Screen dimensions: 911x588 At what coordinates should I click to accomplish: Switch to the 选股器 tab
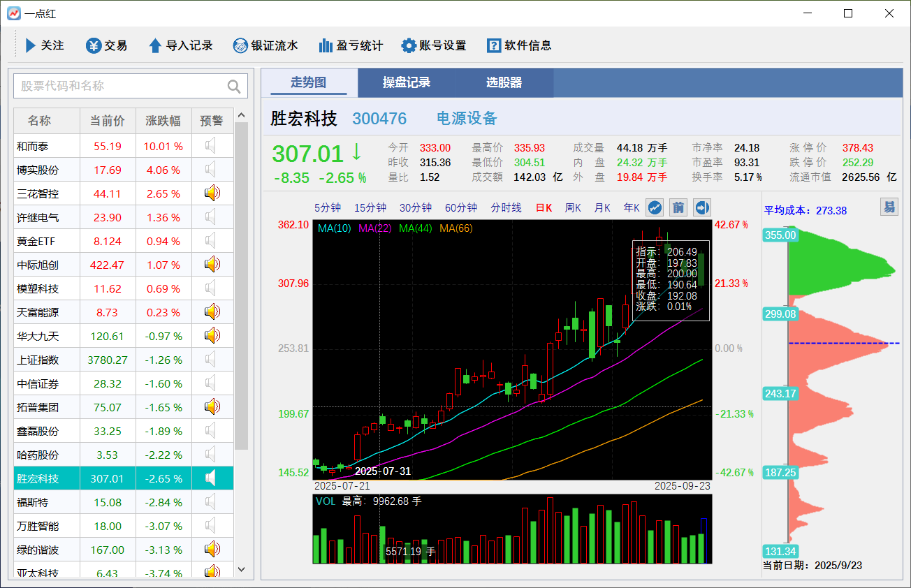coord(504,82)
